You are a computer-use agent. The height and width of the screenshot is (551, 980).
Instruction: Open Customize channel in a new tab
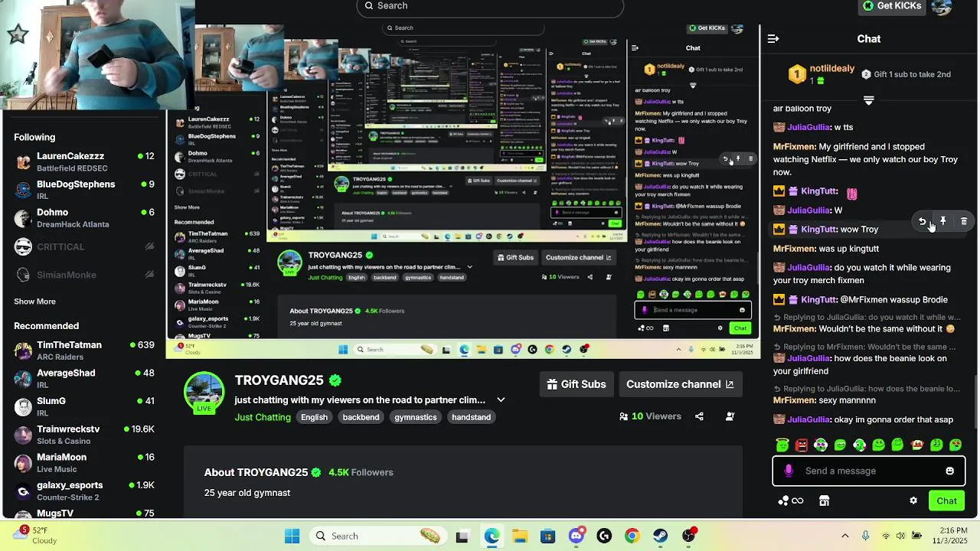[x=680, y=384]
